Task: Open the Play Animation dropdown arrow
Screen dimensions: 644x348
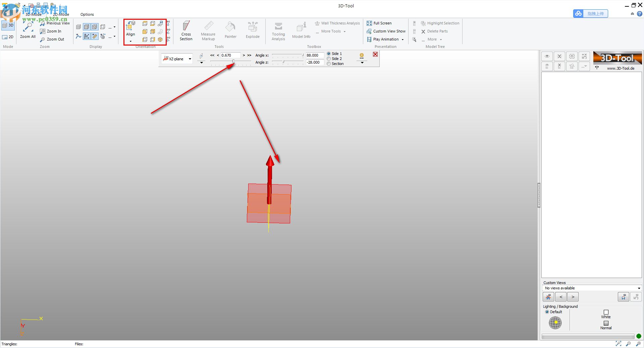Action: (x=402, y=39)
